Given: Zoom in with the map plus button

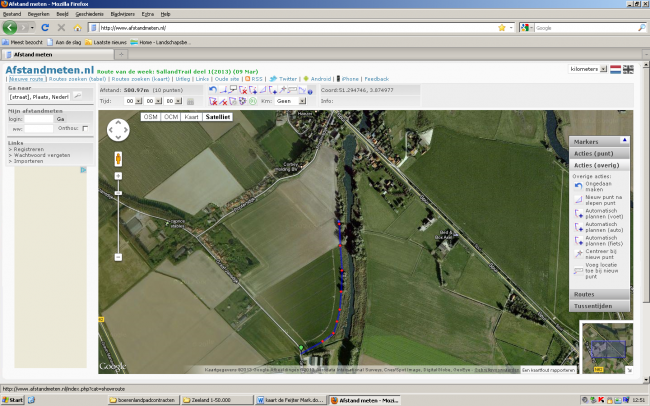Looking at the screenshot, I should click(118, 176).
